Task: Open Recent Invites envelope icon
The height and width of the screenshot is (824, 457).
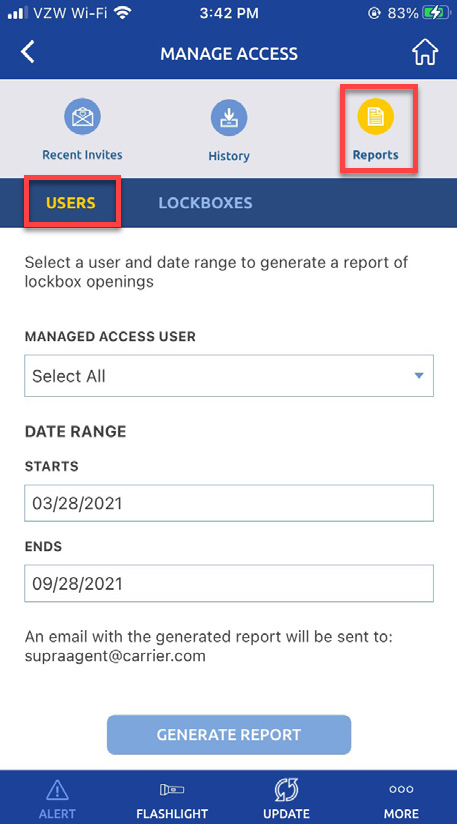Action: coord(82,117)
